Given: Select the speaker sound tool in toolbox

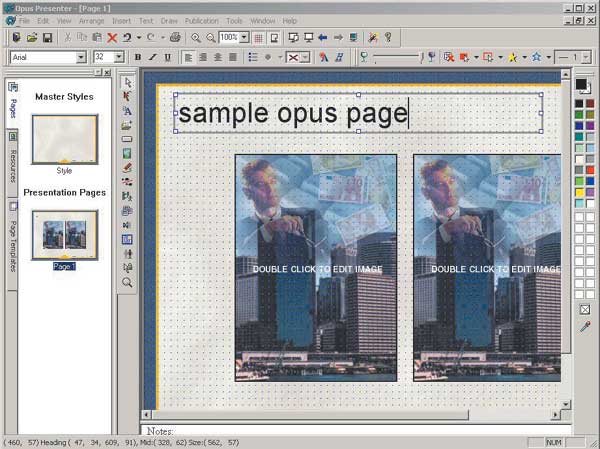Looking at the screenshot, I should pos(127,225).
